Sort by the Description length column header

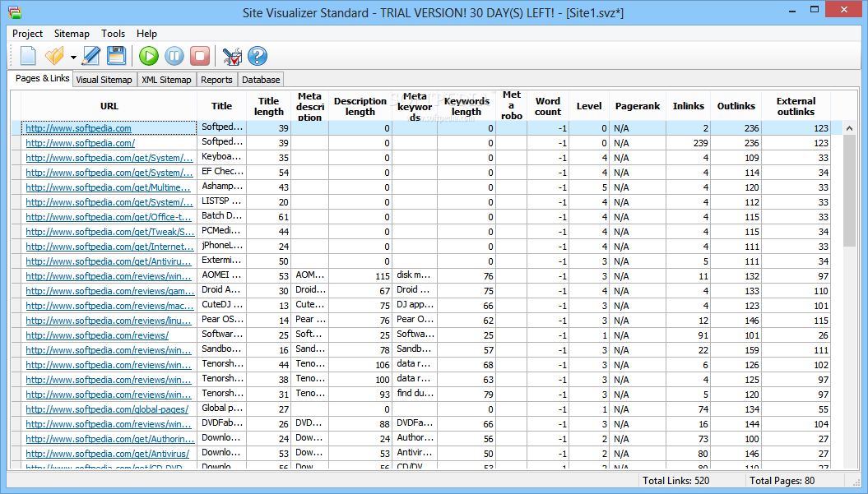click(x=360, y=106)
